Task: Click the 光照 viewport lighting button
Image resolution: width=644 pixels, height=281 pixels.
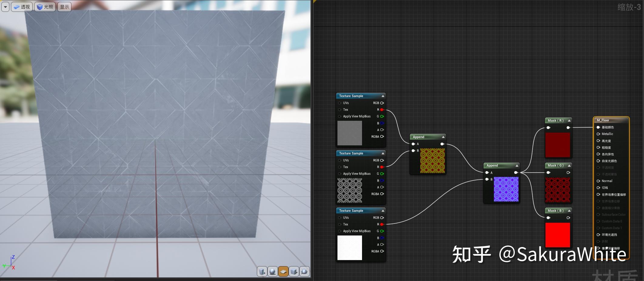Action: pos(45,7)
